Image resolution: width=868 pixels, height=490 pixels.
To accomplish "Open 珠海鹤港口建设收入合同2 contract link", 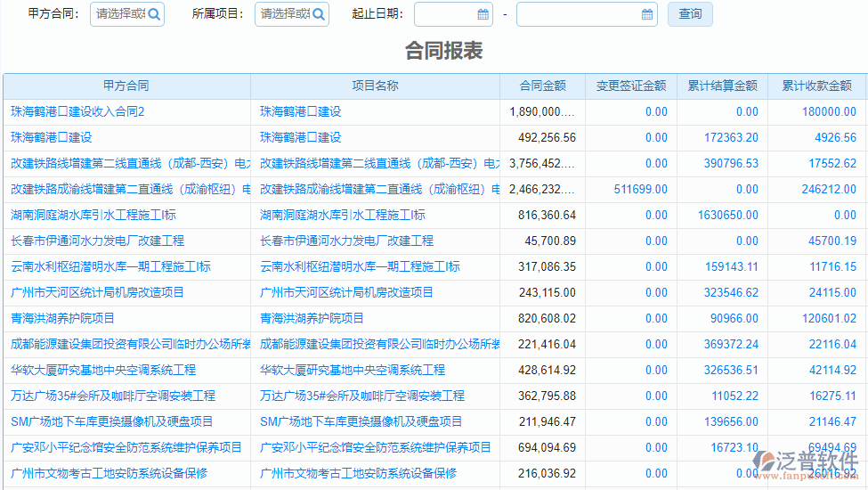I will 77,112.
